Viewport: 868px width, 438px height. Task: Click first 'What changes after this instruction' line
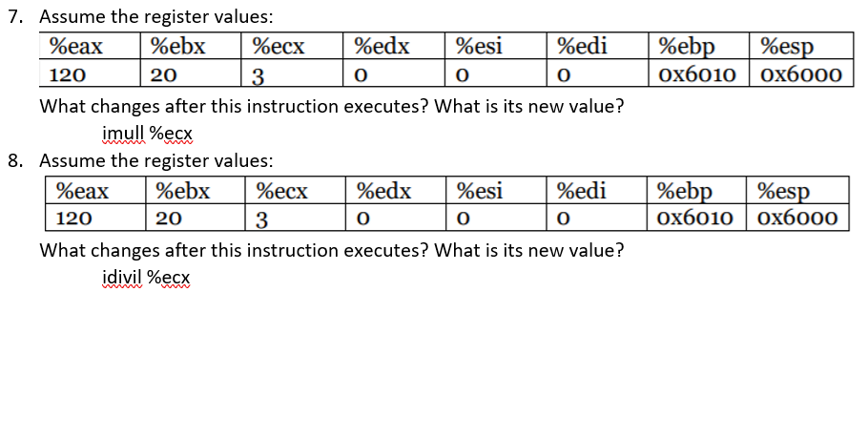[x=332, y=106]
